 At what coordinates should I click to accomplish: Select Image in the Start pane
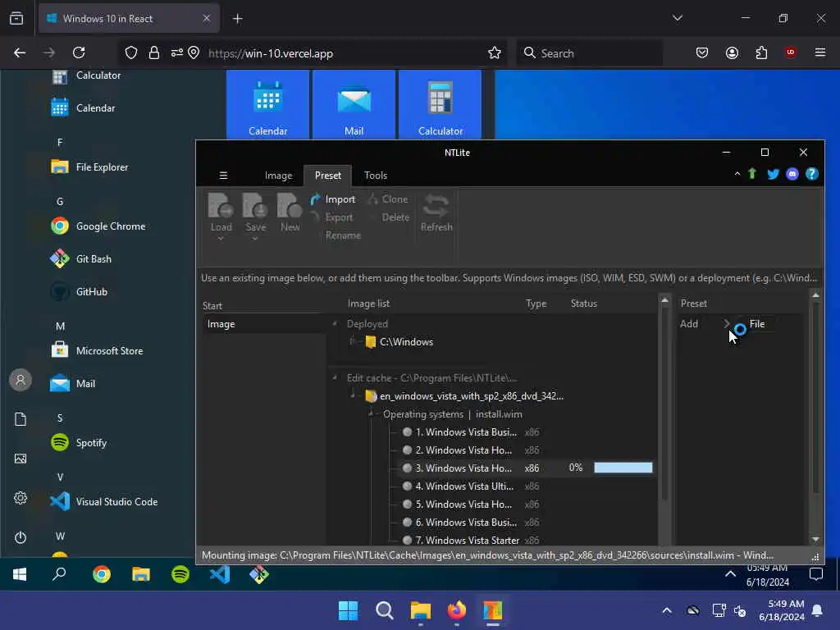click(221, 323)
